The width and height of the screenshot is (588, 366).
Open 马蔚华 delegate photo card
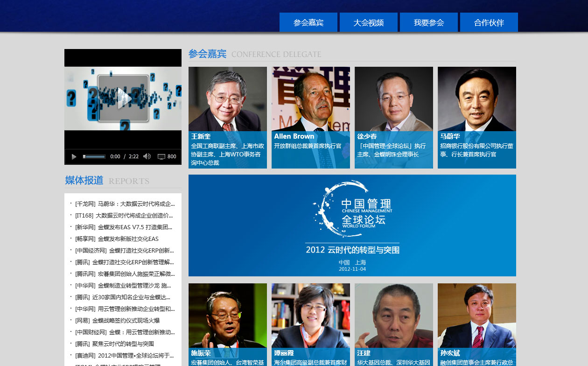(477, 118)
